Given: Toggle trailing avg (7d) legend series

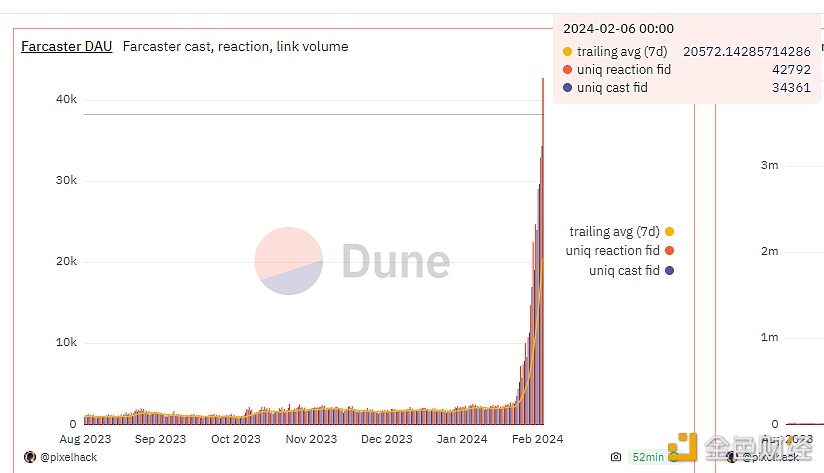Looking at the screenshot, I should pyautogui.click(x=622, y=231).
